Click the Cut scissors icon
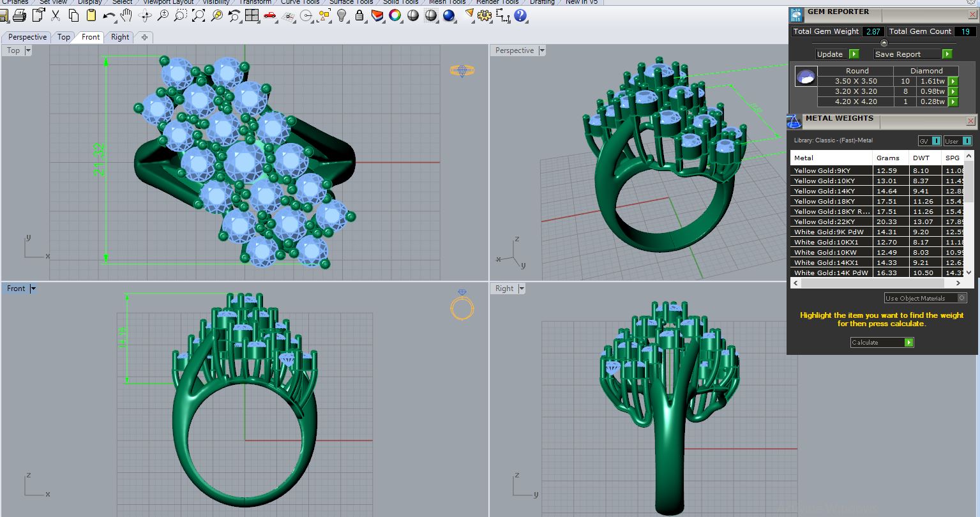Viewport: 980px width, 517px height. click(x=56, y=15)
